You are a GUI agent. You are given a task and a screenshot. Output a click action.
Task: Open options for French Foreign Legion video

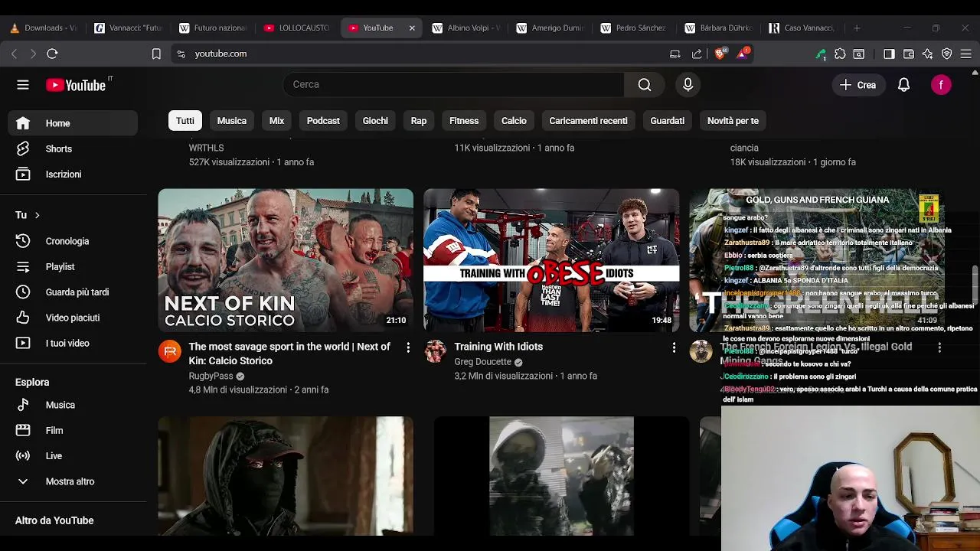click(x=939, y=347)
